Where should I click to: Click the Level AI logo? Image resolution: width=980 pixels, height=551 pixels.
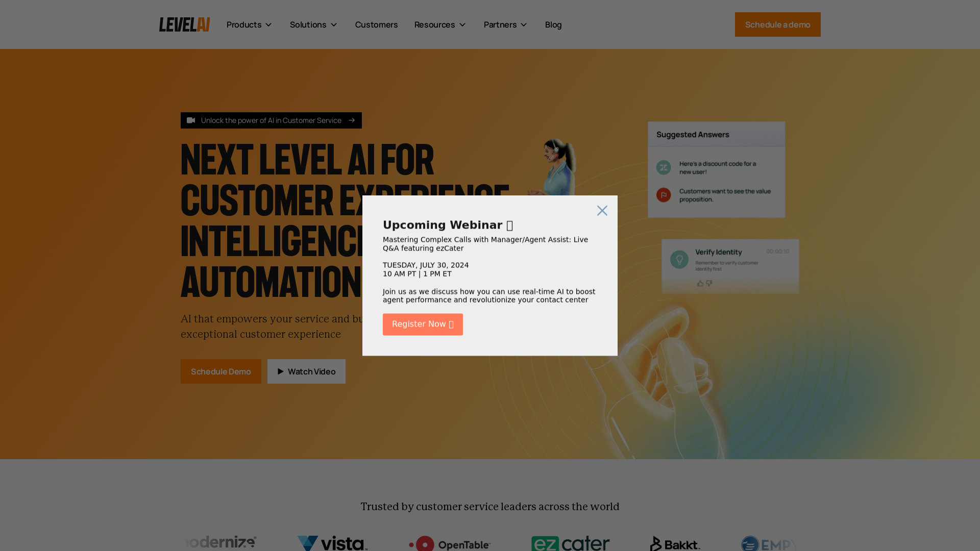click(x=184, y=24)
